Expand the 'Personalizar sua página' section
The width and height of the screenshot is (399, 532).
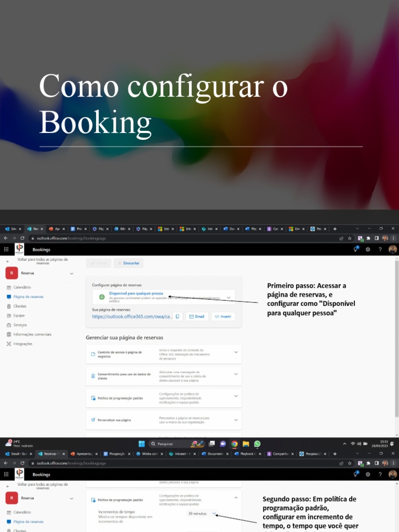[164, 420]
